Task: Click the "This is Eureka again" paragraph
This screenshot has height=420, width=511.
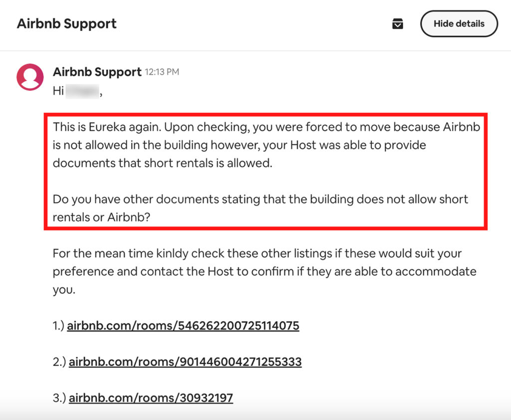Action: coord(266,145)
